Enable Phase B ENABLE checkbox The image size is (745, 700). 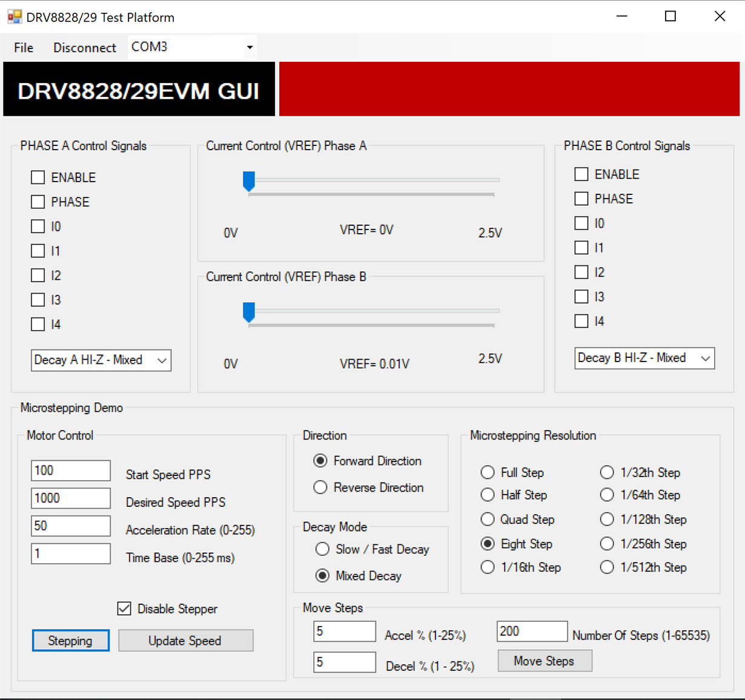pos(581,174)
